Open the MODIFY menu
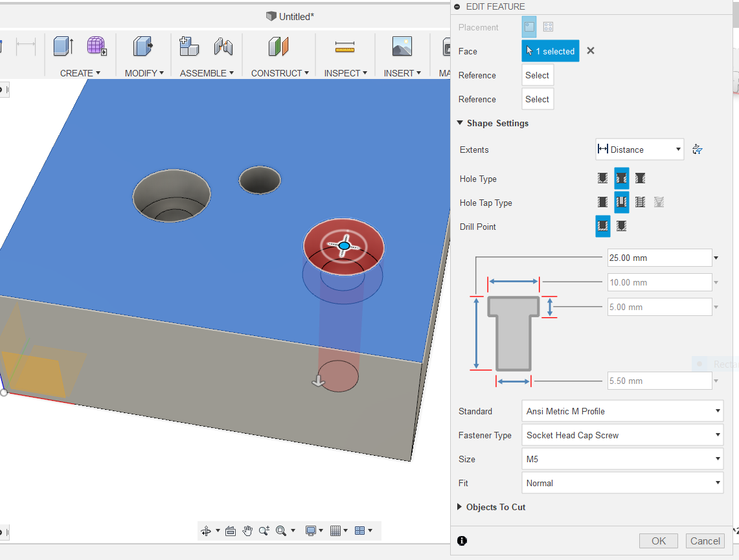The width and height of the screenshot is (739, 560). point(144,73)
